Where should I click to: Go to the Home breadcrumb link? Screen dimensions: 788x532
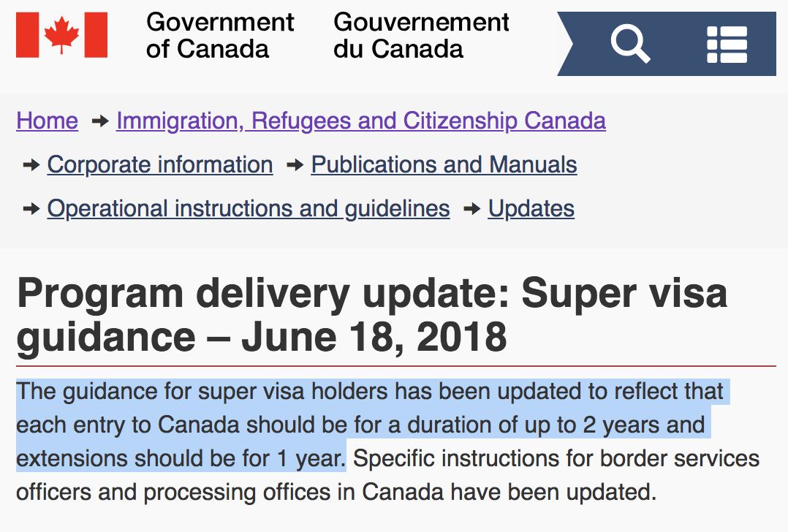[x=47, y=121]
